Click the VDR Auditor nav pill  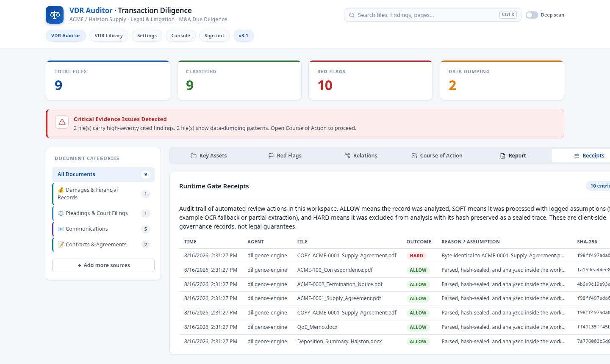pyautogui.click(x=66, y=36)
